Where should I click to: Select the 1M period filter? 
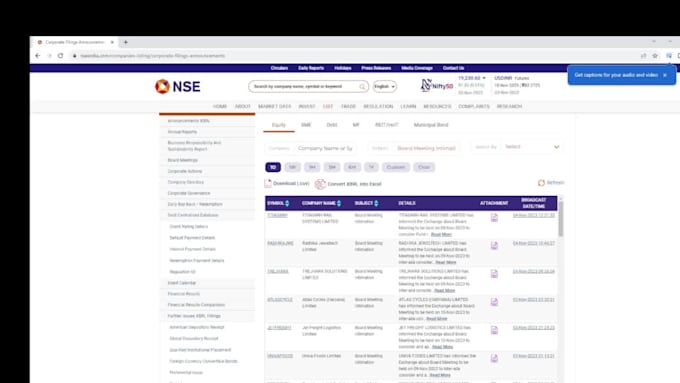tap(312, 167)
